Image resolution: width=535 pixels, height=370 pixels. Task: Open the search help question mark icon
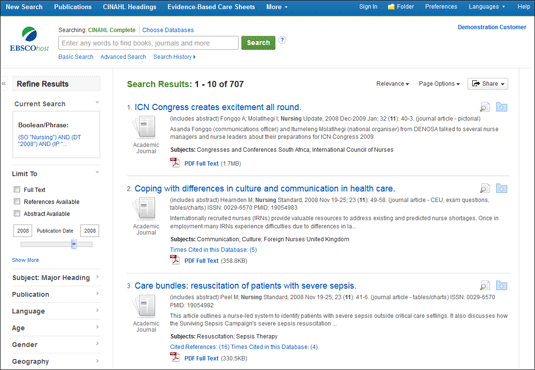point(282,40)
